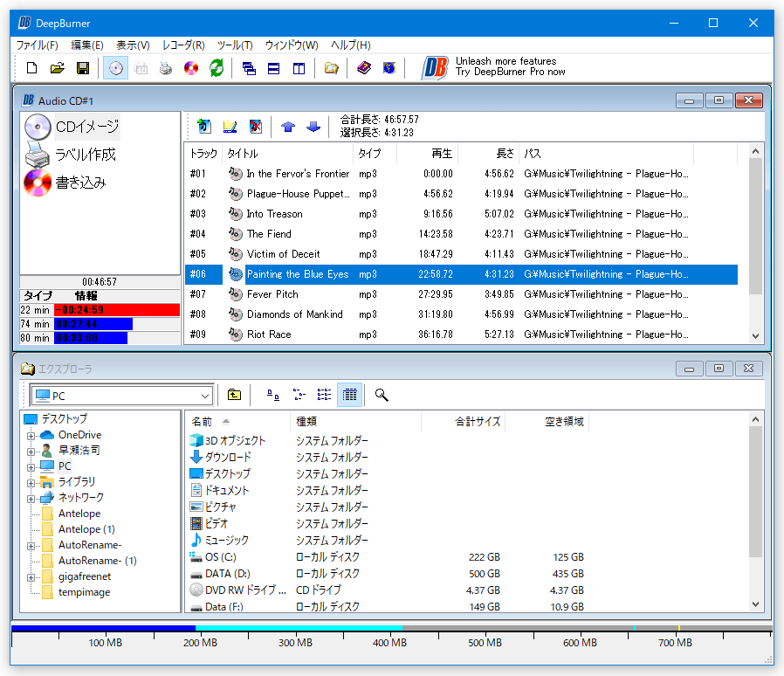This screenshot has width=784, height=676.
Task: Expand the OneDrive tree node
Action: point(31,436)
